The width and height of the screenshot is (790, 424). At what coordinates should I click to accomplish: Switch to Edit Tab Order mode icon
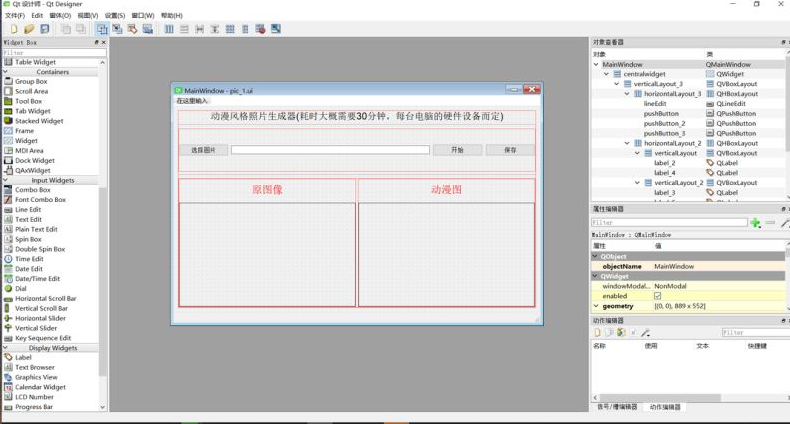[x=147, y=29]
